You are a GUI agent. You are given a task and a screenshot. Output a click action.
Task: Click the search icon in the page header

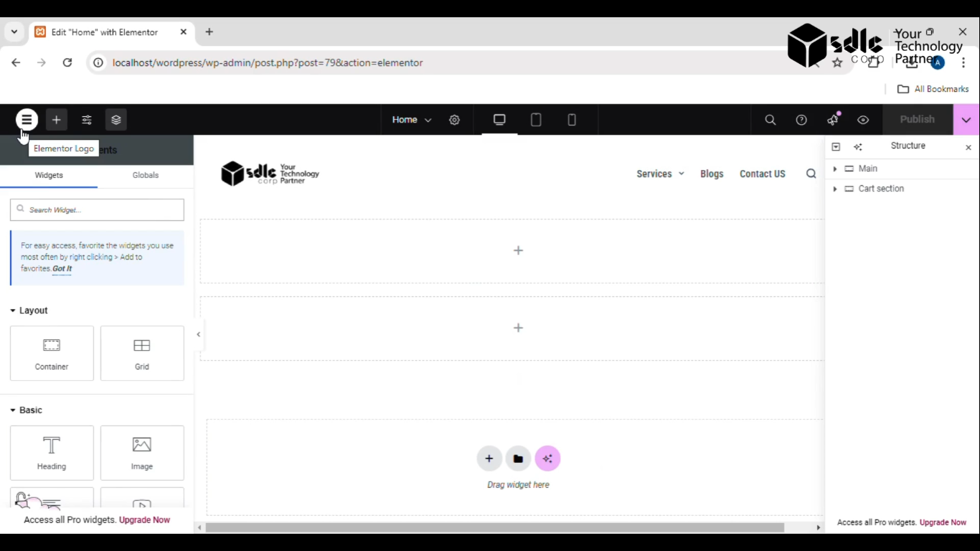(x=811, y=174)
